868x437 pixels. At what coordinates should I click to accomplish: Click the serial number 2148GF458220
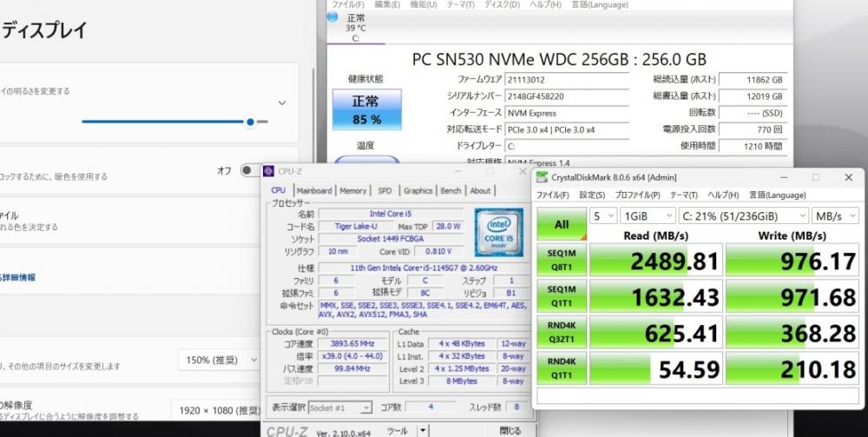point(567,96)
